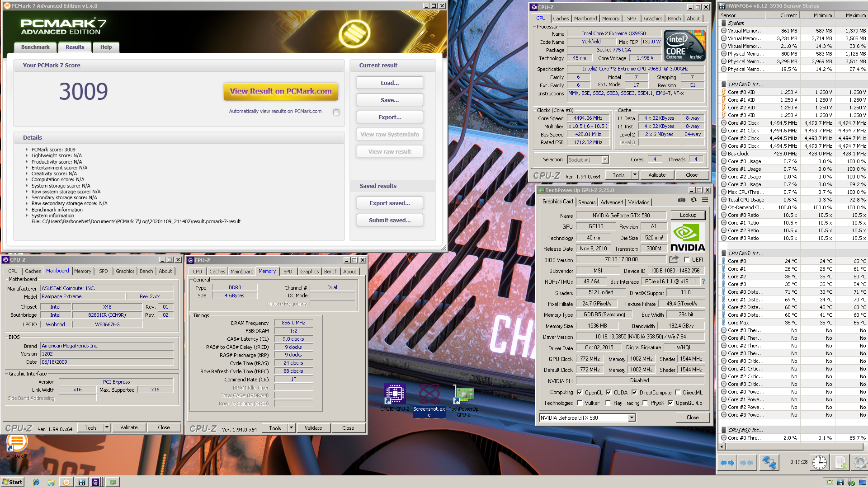This screenshot has width=868, height=488.
Task: Open Tools dropdown arrow in top CPU-Z window
Action: tap(635, 175)
